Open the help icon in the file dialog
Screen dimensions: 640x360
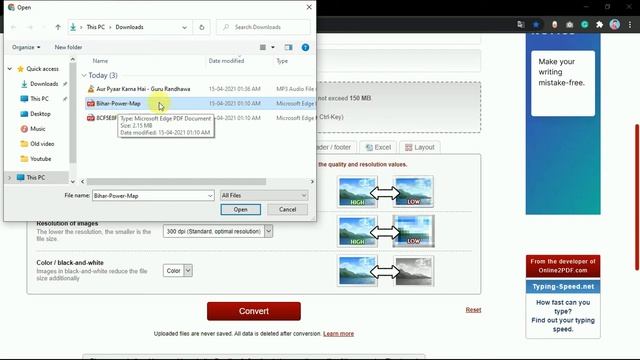(x=305, y=47)
